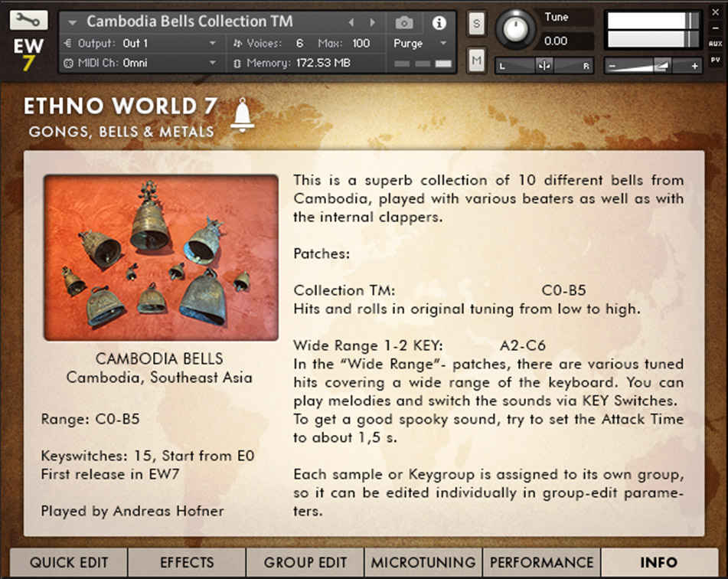
Task: Open the EFFECTS tab
Action: point(187,562)
